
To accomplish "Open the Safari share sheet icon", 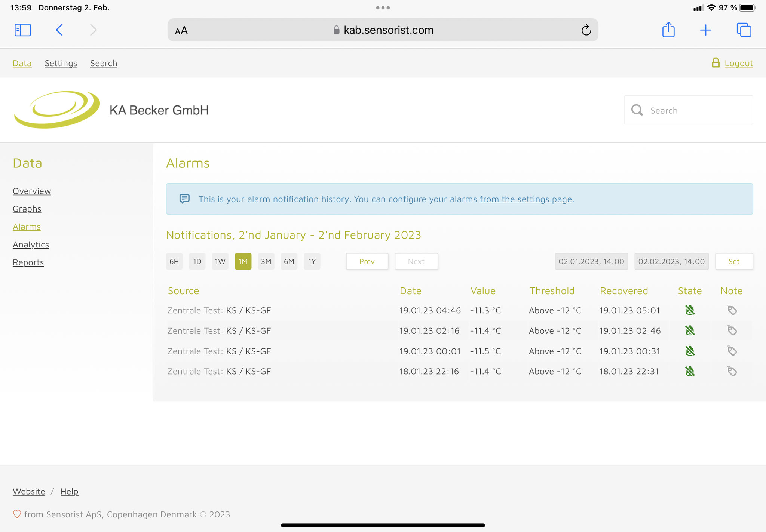I will pos(668,30).
